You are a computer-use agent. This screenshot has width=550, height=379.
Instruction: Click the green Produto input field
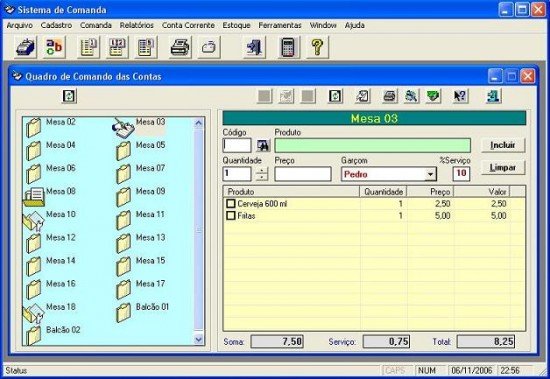click(373, 145)
